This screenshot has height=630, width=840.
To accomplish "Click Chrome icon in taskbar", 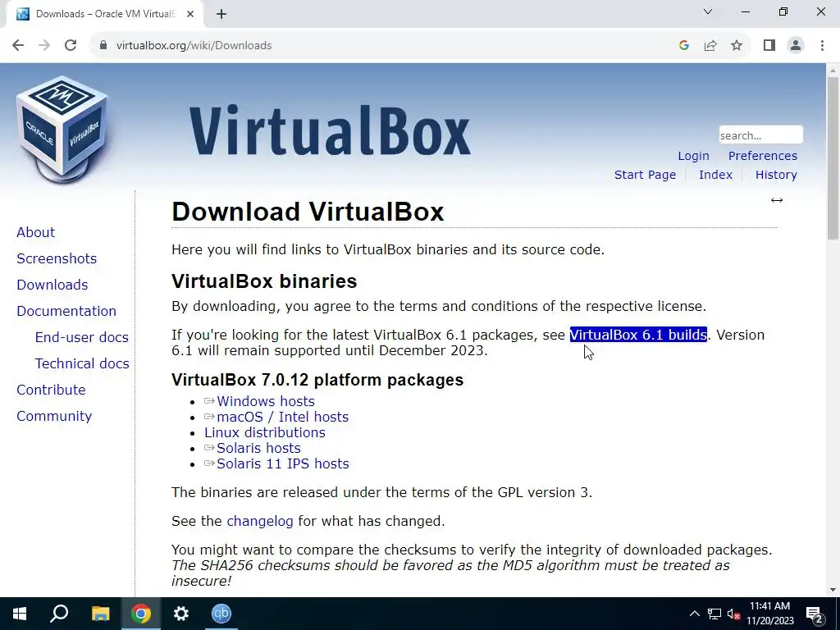I will [x=140, y=614].
